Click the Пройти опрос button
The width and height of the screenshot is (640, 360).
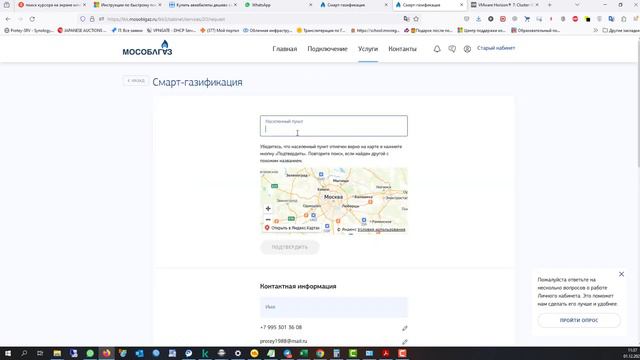(x=579, y=320)
